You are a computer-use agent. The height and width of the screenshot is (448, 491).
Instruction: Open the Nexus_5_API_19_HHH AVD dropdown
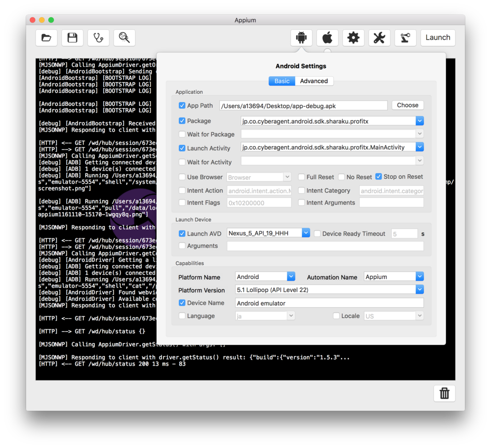306,233
